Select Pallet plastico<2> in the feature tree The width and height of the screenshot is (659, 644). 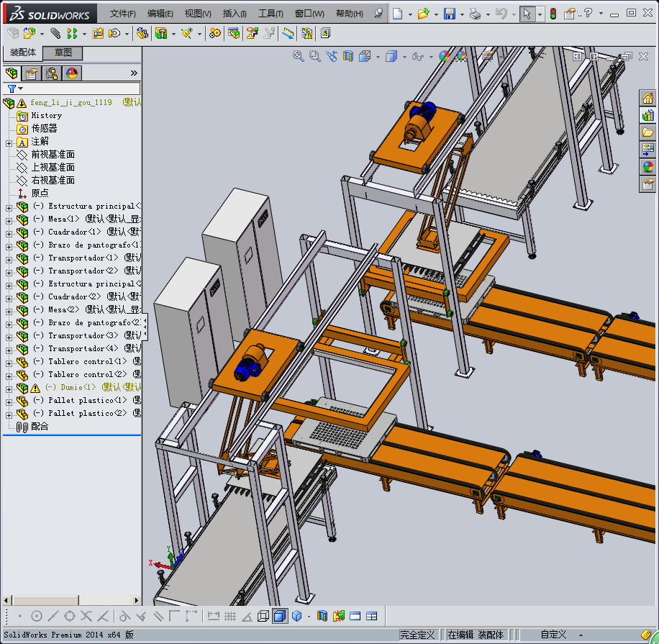click(79, 413)
